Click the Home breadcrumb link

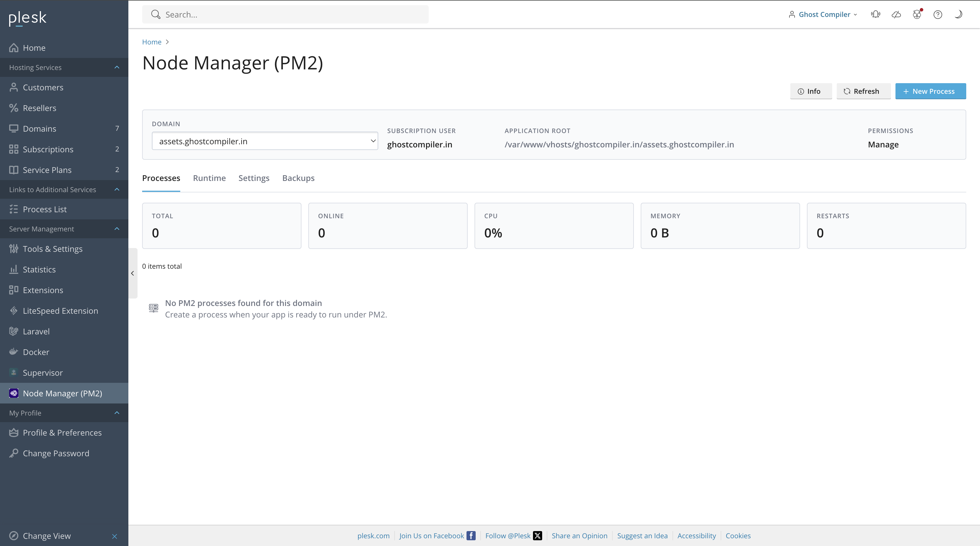152,42
